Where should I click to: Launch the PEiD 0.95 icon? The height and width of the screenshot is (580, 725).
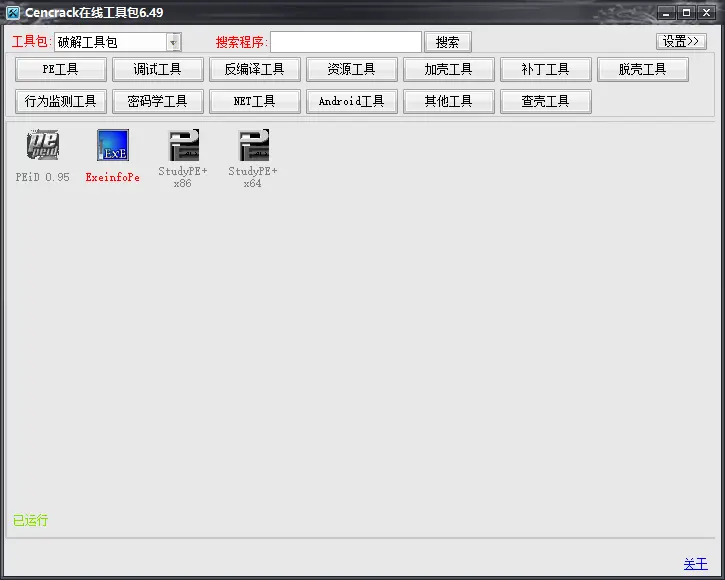43,145
